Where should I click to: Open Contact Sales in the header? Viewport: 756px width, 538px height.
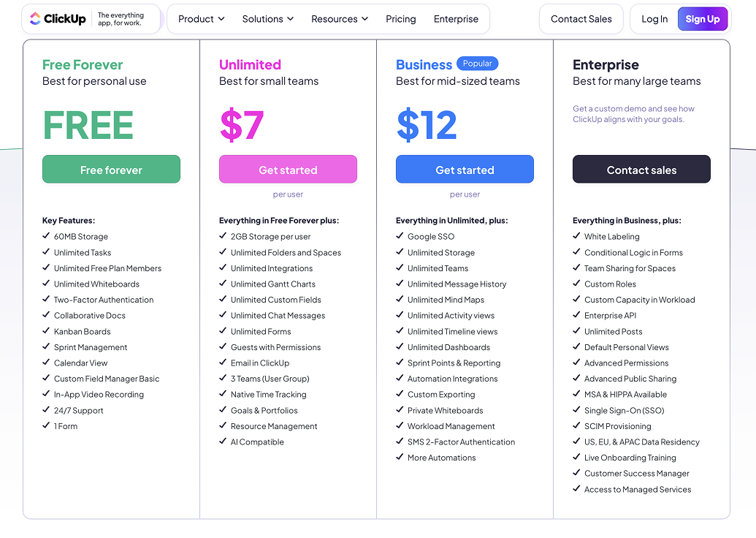581,19
